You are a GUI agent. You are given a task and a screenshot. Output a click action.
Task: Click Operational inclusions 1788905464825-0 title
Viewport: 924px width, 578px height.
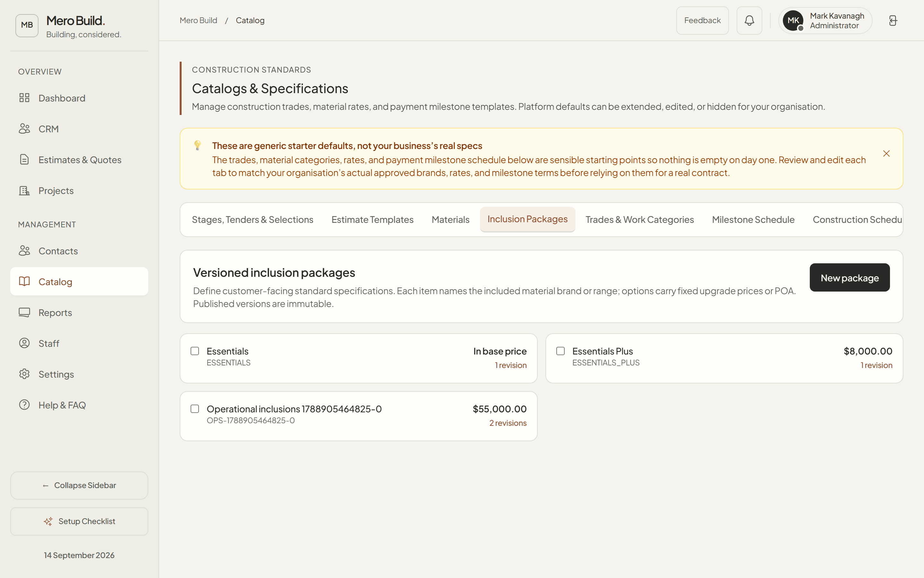tap(294, 409)
